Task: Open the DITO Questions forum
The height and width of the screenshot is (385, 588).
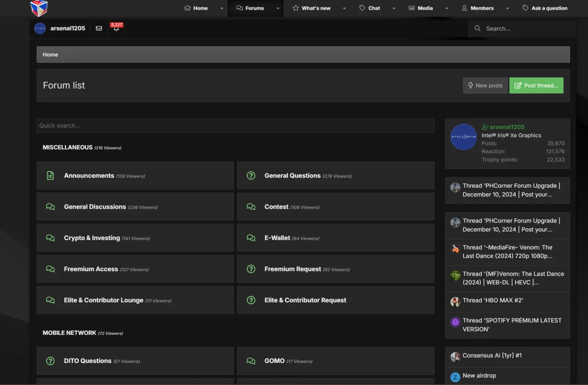Action: pos(88,361)
